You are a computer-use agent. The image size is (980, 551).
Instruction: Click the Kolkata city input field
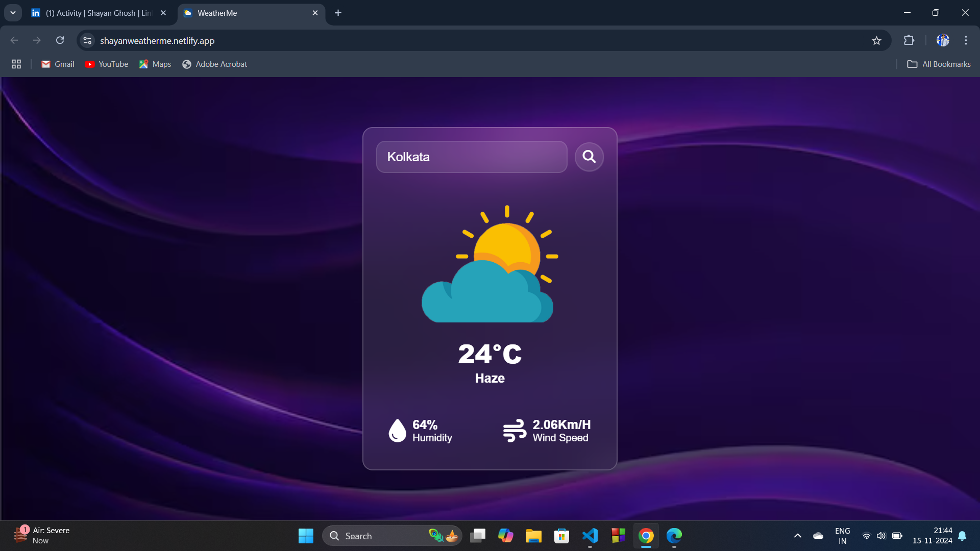click(x=471, y=157)
